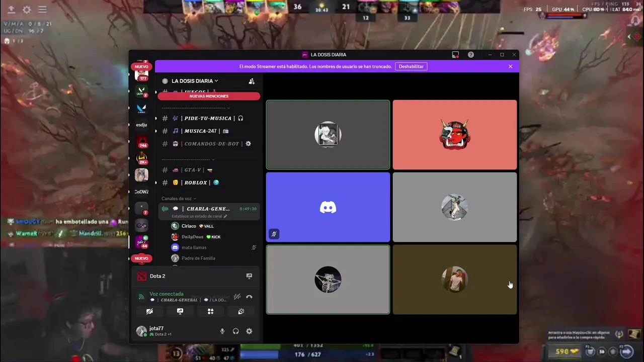The height and width of the screenshot is (362, 644).
Task: Open the CoDWZ server icon
Action: coord(141,192)
